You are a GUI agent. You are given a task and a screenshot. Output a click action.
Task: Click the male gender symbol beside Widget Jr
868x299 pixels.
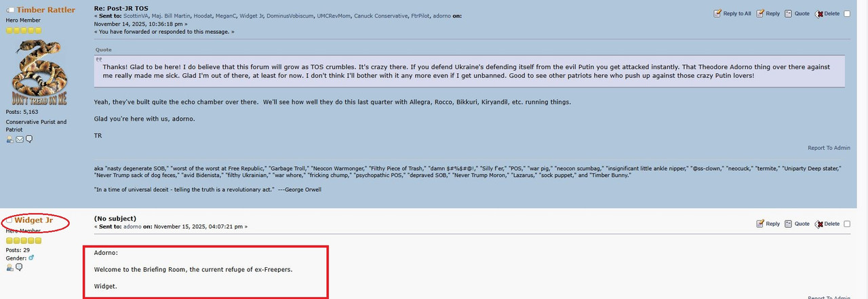[31, 258]
